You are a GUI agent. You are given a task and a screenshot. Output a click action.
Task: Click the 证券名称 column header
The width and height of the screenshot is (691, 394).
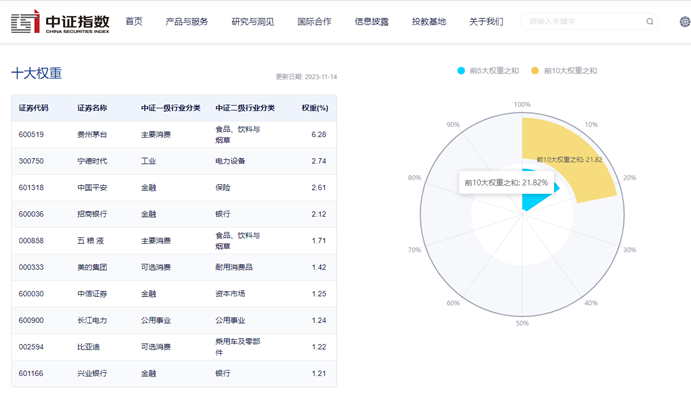92,108
